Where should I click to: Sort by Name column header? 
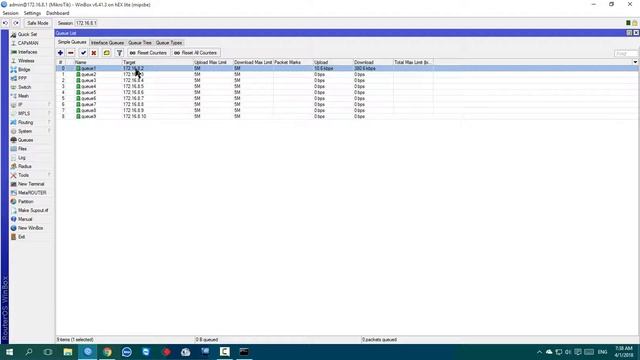[x=98, y=62]
